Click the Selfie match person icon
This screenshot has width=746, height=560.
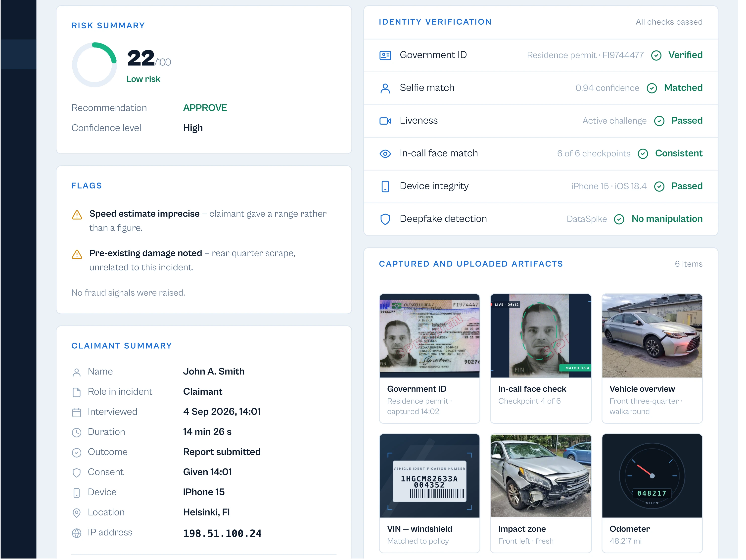385,88
